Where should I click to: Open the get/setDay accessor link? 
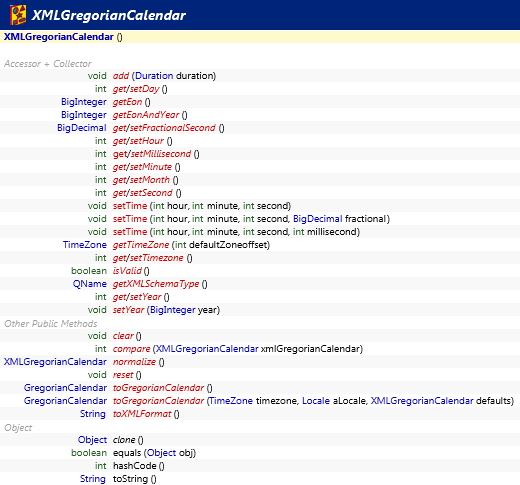(136, 89)
